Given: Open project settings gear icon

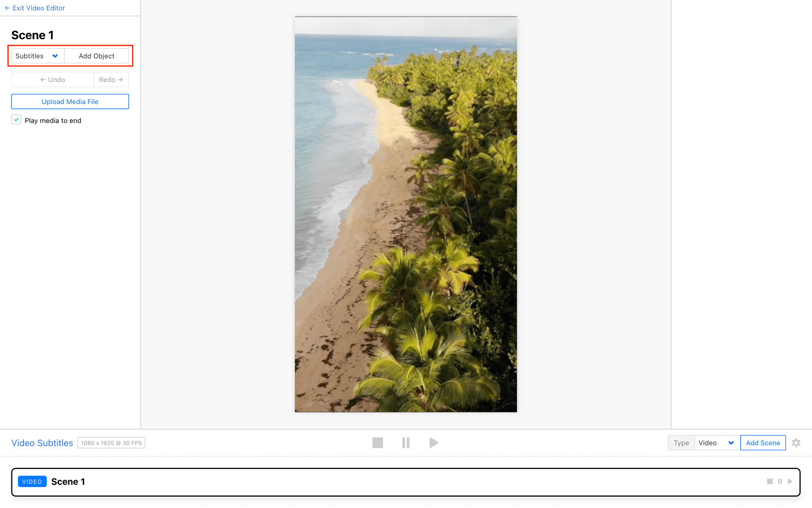Looking at the screenshot, I should [x=796, y=443].
